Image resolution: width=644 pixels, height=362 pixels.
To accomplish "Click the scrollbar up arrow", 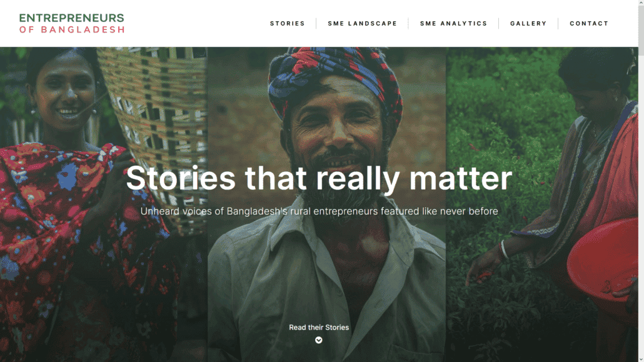I will [641, 3].
